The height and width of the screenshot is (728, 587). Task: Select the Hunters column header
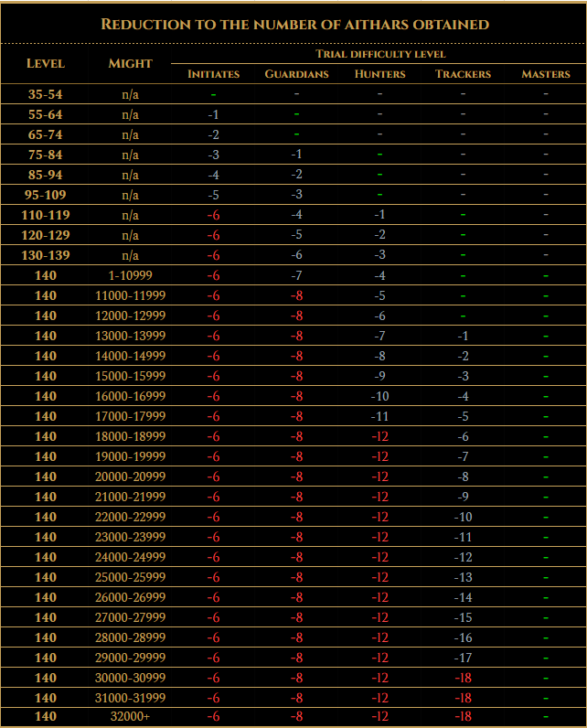pyautogui.click(x=380, y=74)
